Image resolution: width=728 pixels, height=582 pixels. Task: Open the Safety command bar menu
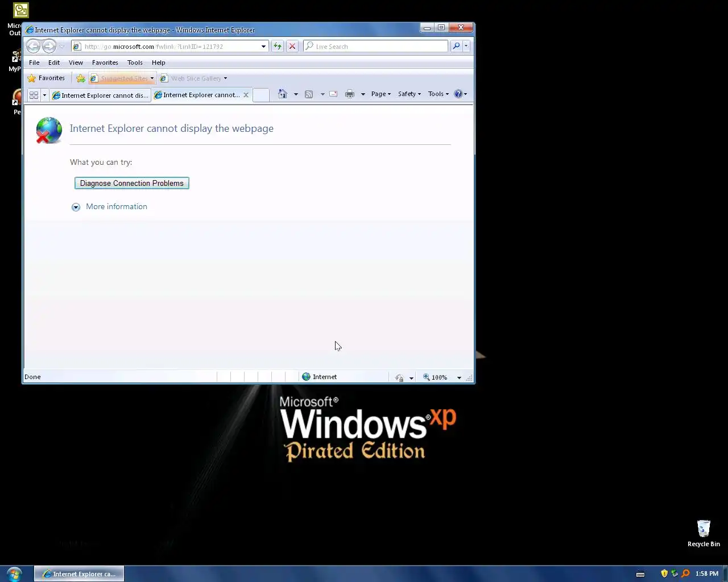pos(409,94)
